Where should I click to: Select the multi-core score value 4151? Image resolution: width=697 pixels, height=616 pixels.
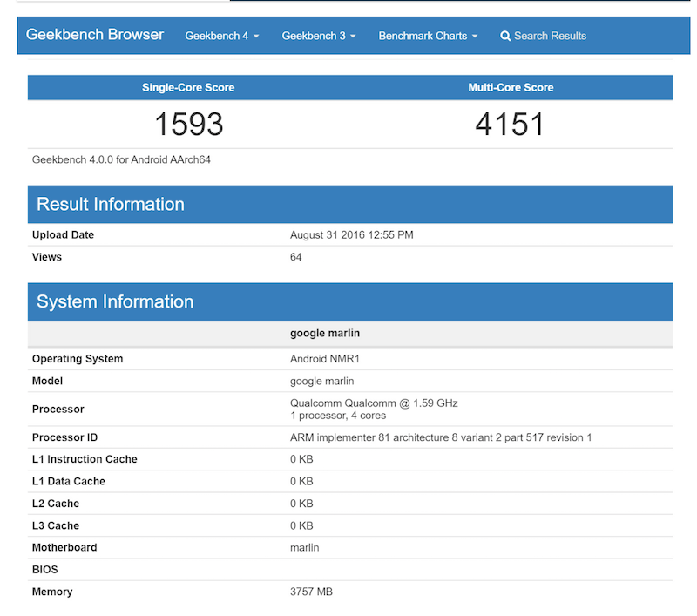pos(510,125)
